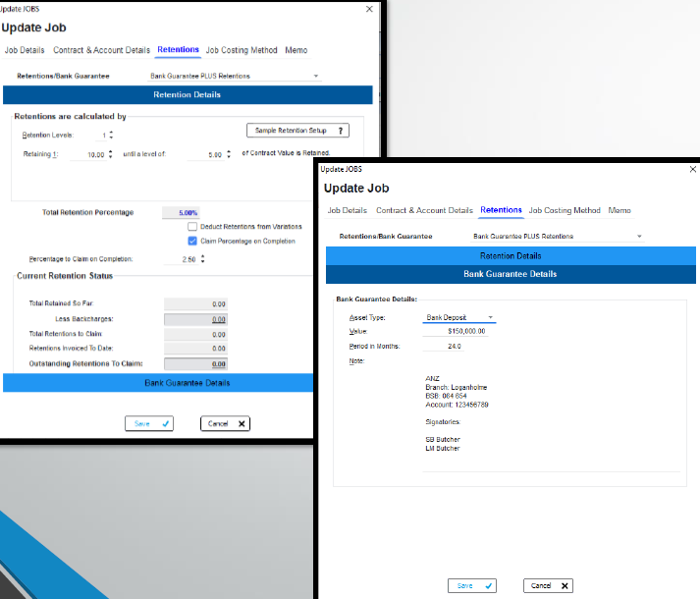This screenshot has height=599, width=700.
Task: Select Retentions tab in back window
Action: click(178, 49)
